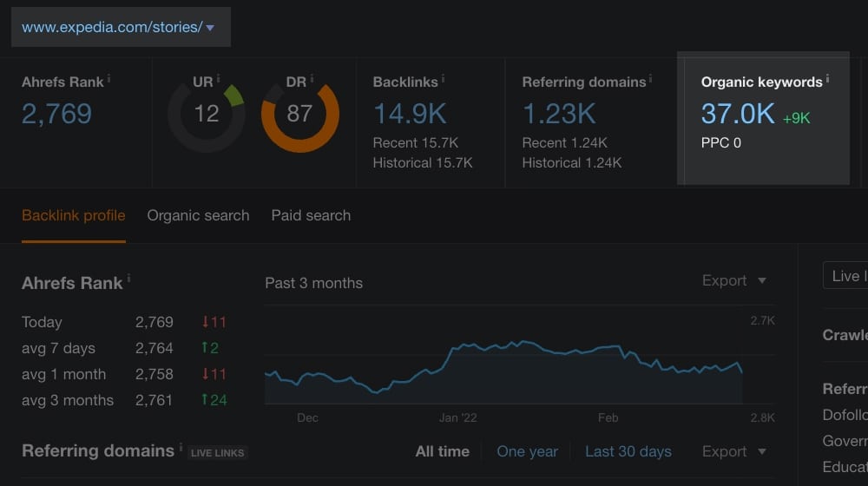Open Export dropdown in Referring domains section
The width and height of the screenshot is (868, 486).
pos(734,451)
